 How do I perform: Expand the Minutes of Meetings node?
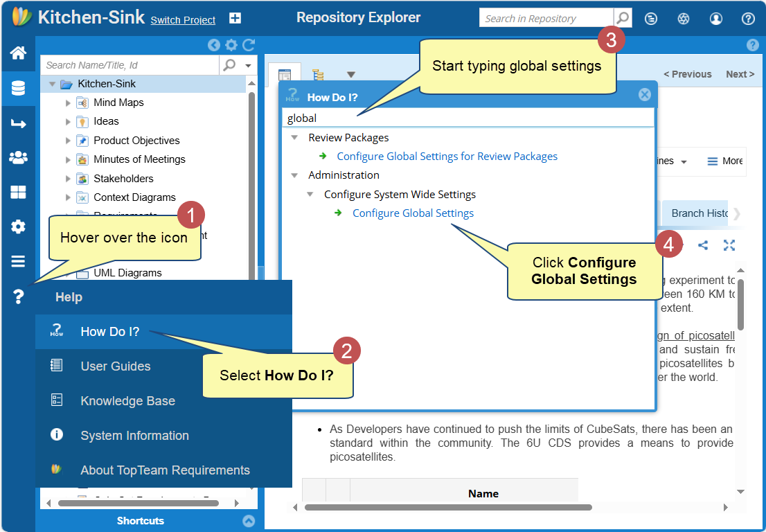(x=68, y=160)
